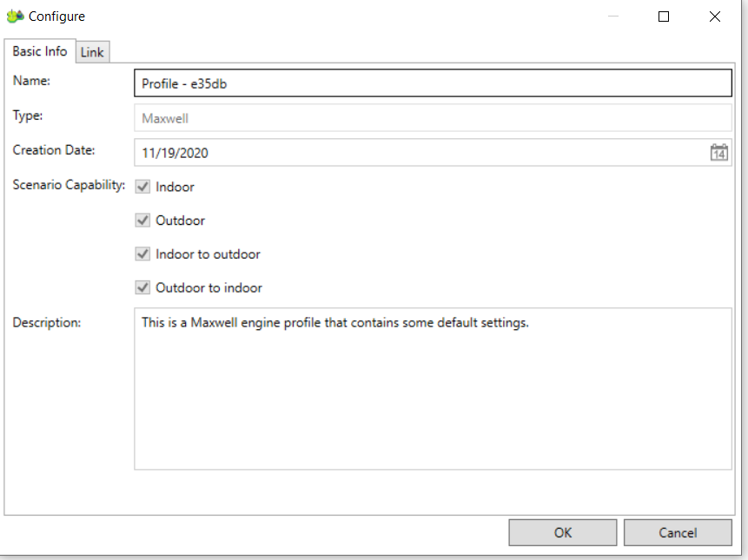Viewport: 748px width, 560px height.
Task: Close the Configure dialog window
Action: pos(714,16)
